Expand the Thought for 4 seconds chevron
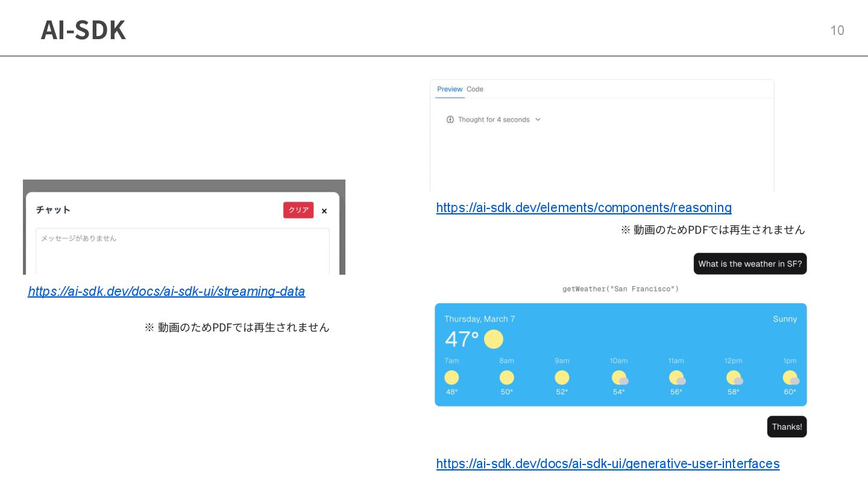 coord(538,120)
